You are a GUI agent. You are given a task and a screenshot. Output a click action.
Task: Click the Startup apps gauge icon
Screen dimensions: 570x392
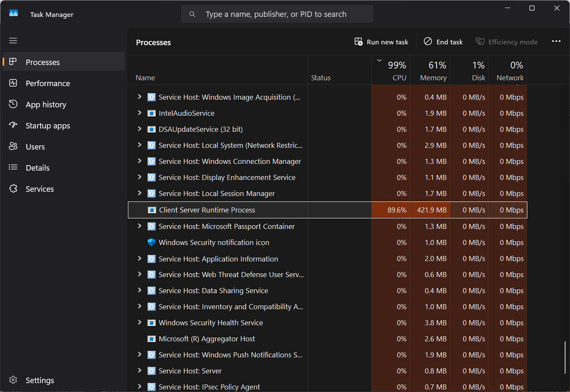[13, 125]
